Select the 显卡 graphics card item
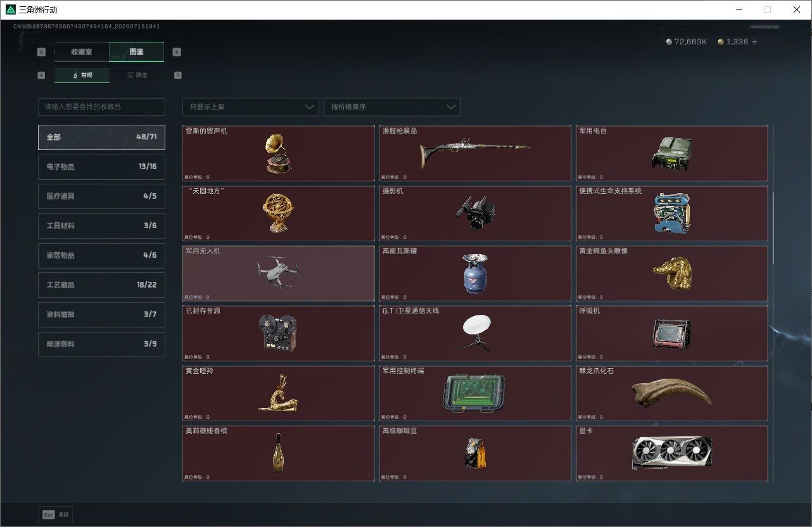The image size is (812, 527). [x=672, y=454]
